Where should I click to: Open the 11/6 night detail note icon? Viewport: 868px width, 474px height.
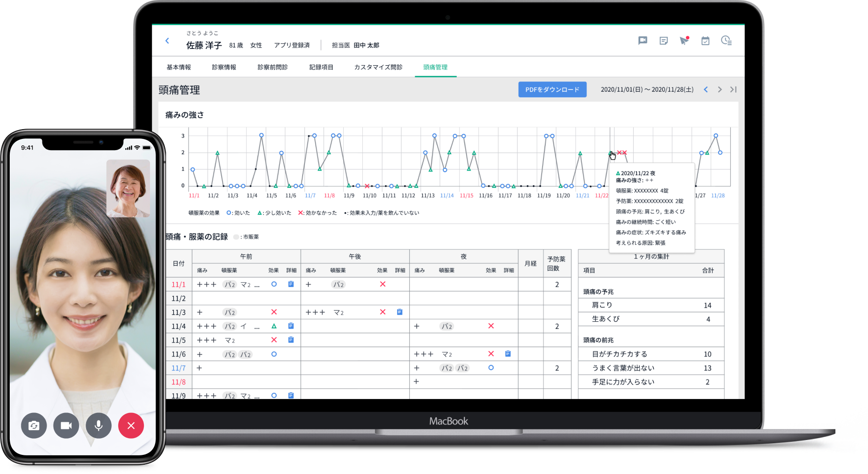[508, 354]
